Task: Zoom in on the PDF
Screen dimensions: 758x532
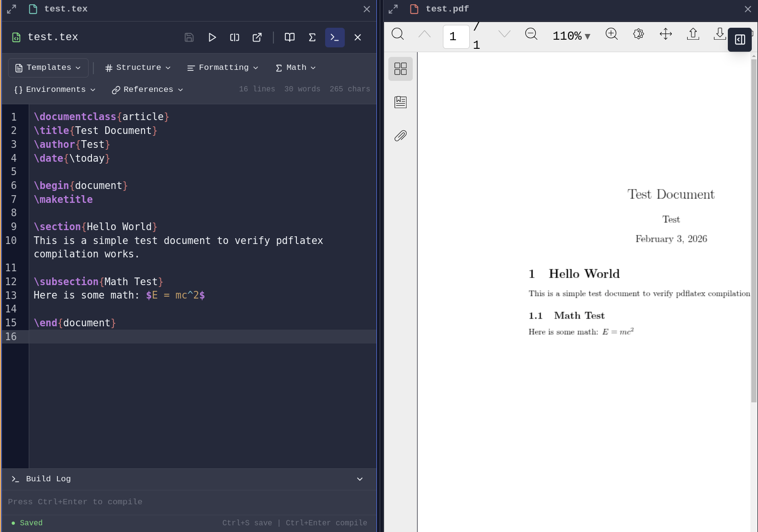Action: pos(611,34)
